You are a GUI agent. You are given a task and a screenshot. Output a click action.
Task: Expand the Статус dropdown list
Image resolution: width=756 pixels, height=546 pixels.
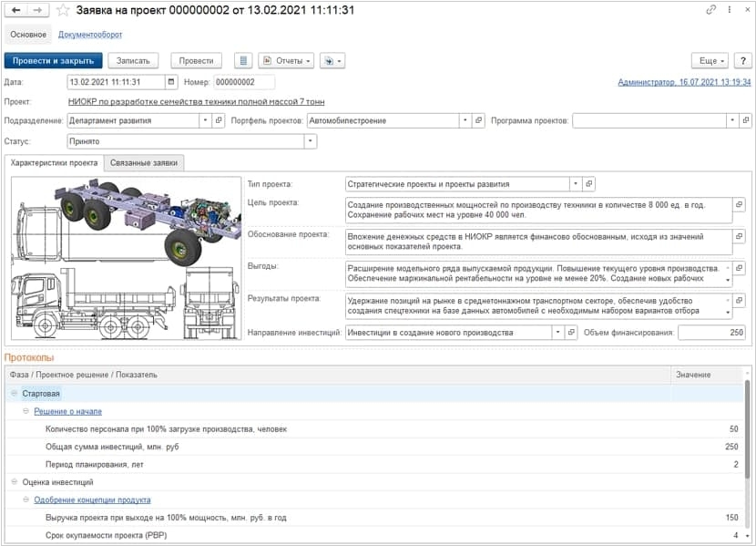click(311, 141)
